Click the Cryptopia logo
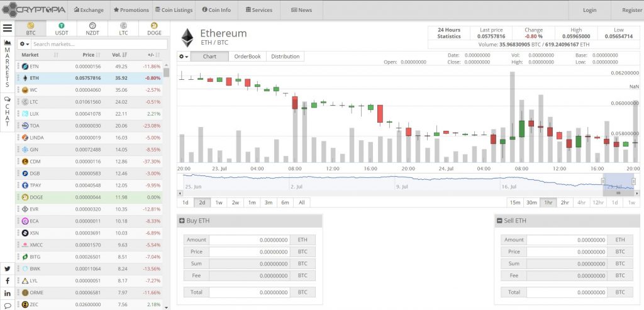Screen dimensions: 644x310 pyautogui.click(x=33, y=9)
